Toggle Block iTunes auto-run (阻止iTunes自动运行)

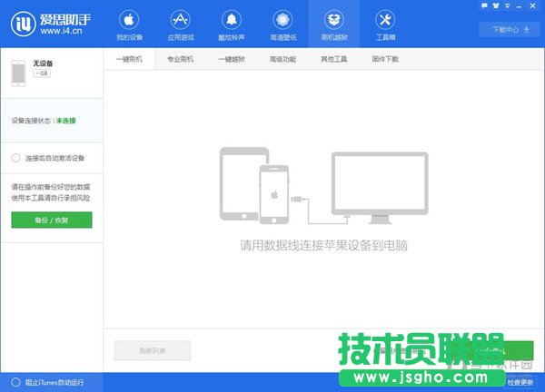pyautogui.click(x=15, y=382)
